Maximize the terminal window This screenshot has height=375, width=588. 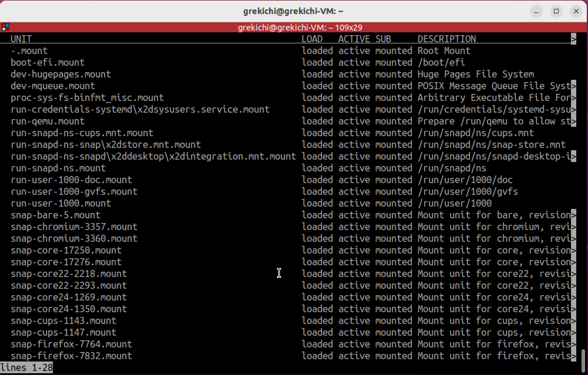tap(556, 11)
